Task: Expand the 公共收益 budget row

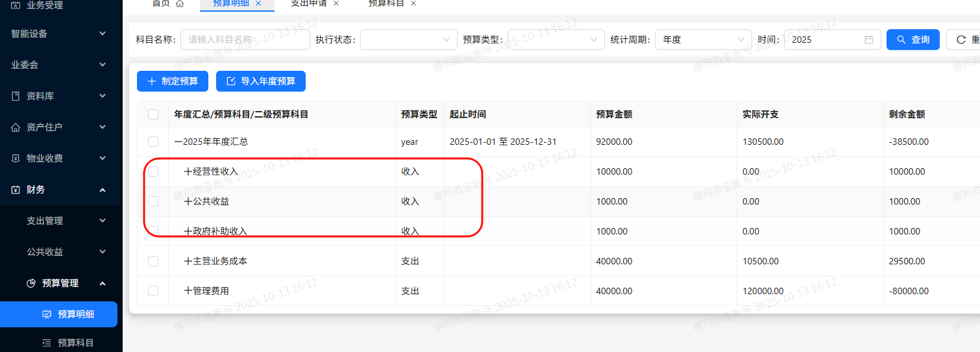Action: coord(188,201)
